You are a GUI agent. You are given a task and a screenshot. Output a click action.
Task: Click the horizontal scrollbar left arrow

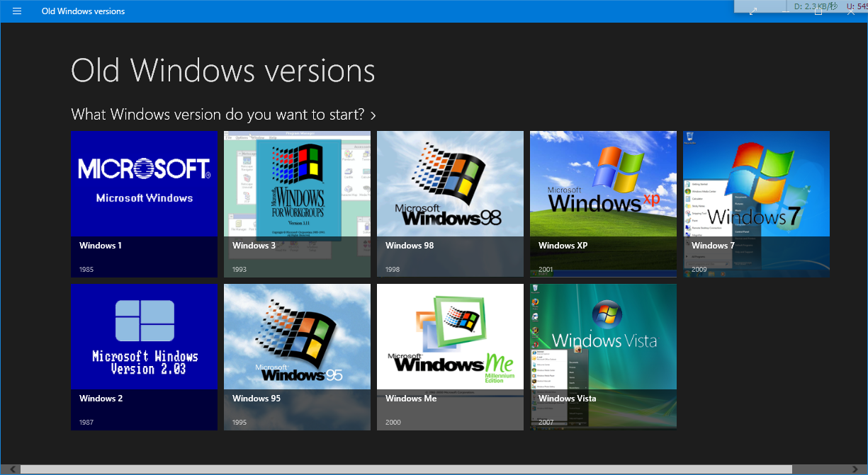(11, 469)
